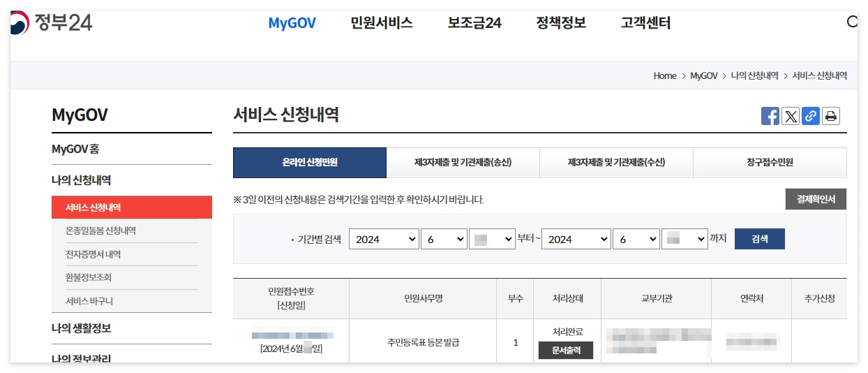The width and height of the screenshot is (868, 373).
Task: Open the end year 2024 dropdown
Action: (x=576, y=239)
